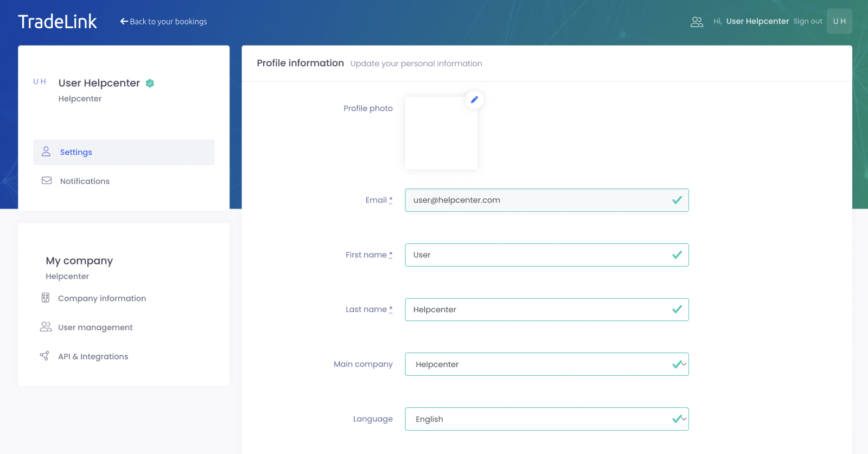Viewport: 868px width, 454px height.
Task: Click the TradeLink logo
Action: pos(58,22)
